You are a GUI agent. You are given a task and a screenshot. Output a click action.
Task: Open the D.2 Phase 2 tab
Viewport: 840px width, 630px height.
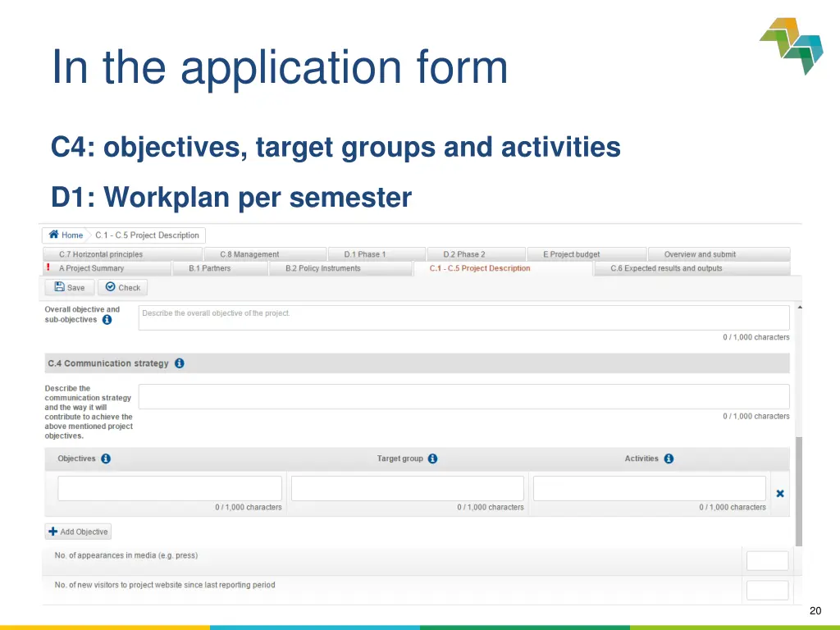click(x=477, y=254)
